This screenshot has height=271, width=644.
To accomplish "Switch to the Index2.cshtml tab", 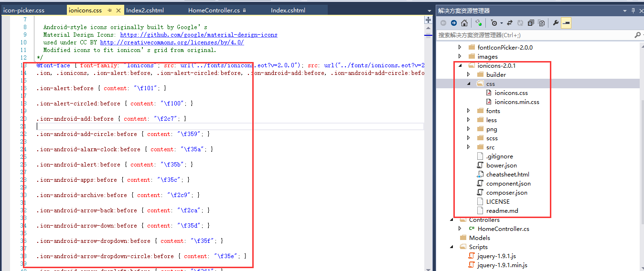I will tap(145, 10).
